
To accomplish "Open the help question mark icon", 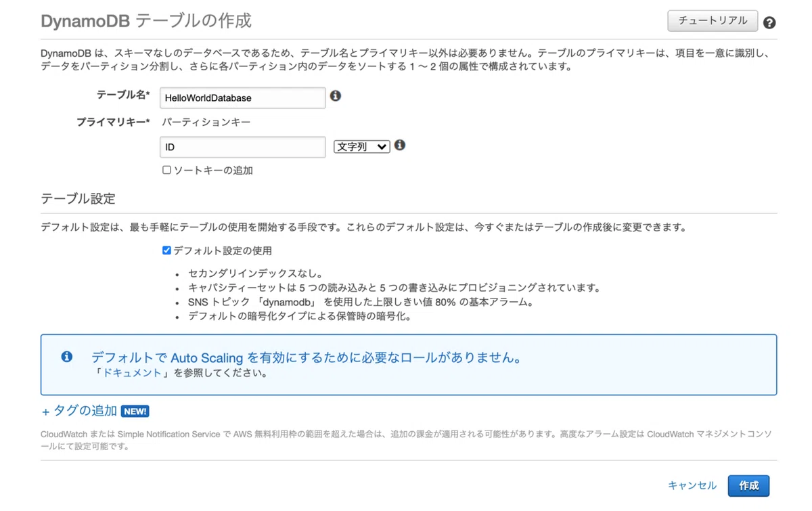I will point(769,22).
